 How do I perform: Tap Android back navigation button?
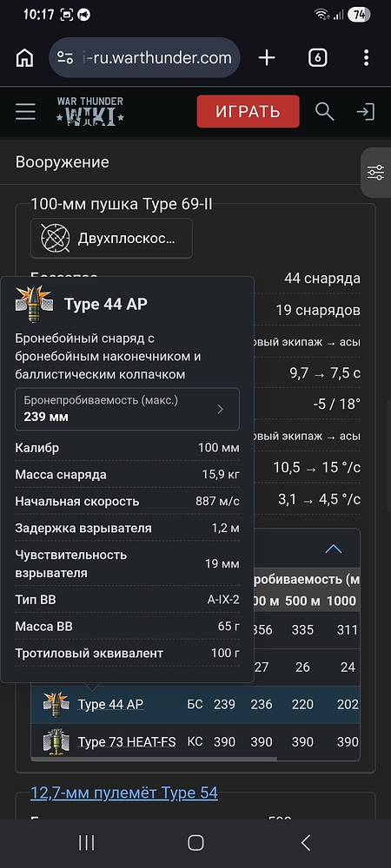305,843
